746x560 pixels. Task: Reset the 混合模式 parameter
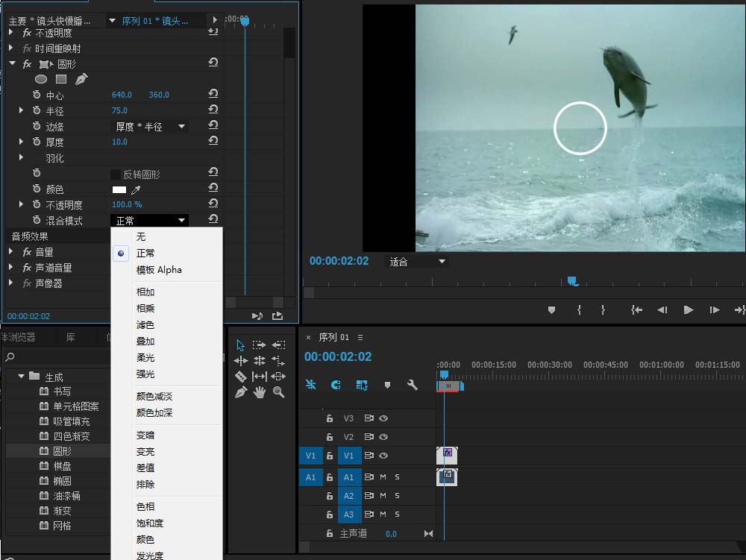(213, 219)
